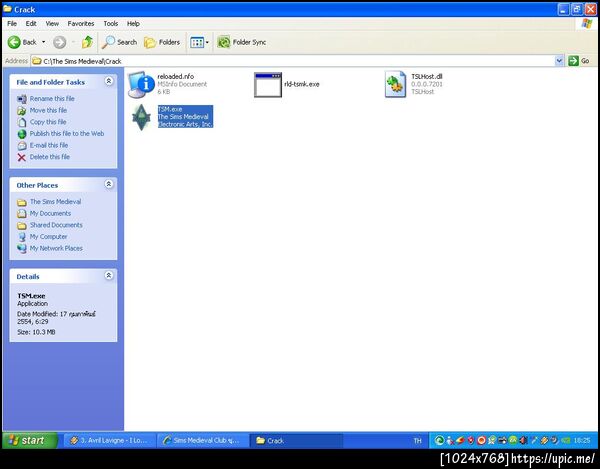Click the Crack taskbar button
Image resolution: width=600 pixels, height=469 pixels.
tap(296, 440)
